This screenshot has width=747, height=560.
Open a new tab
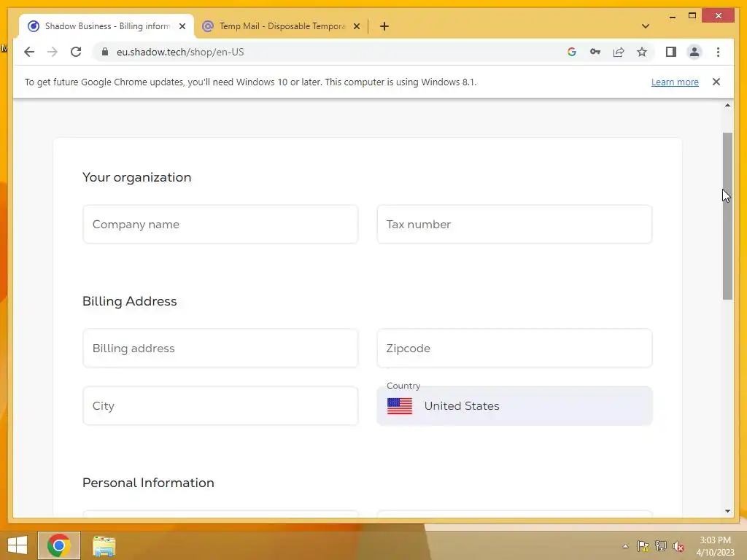tap(384, 26)
